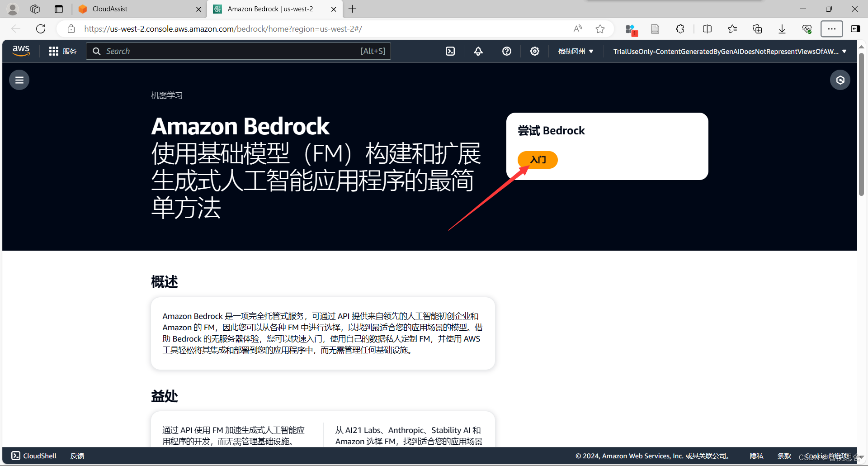868x466 pixels.
Task: Open the extension icon with red badge
Action: 631,30
